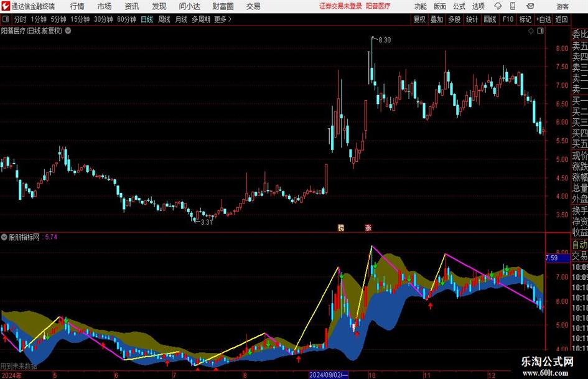Click the diamond icon at chart top right
Viewport: 588px width, 379px height.
coord(531,31)
